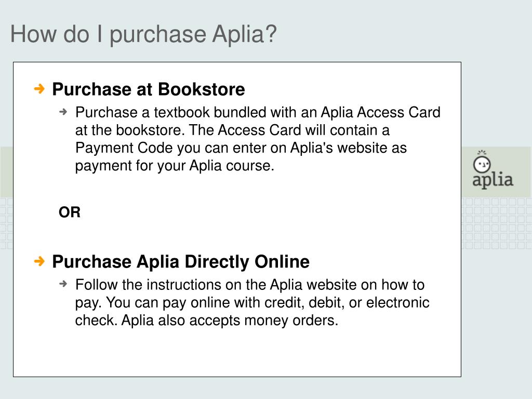
Task: Click the green band left of content box
Action: pos(6,172)
